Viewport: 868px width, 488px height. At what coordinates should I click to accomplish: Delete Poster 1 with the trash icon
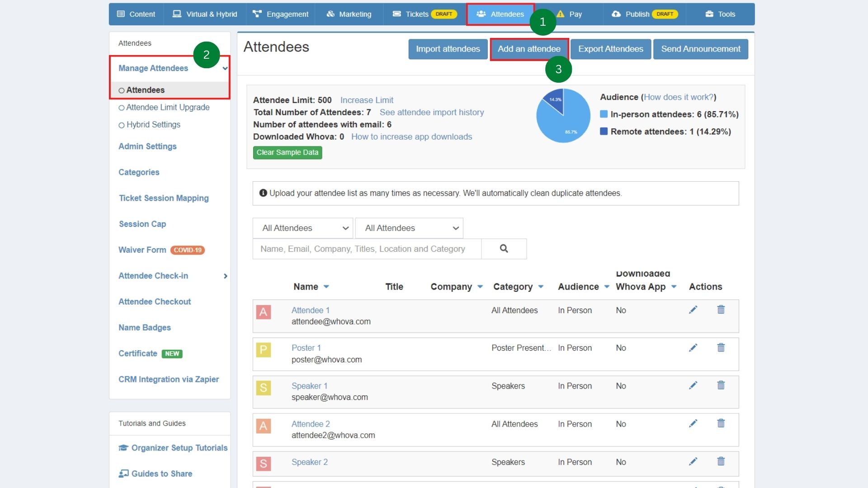click(721, 347)
